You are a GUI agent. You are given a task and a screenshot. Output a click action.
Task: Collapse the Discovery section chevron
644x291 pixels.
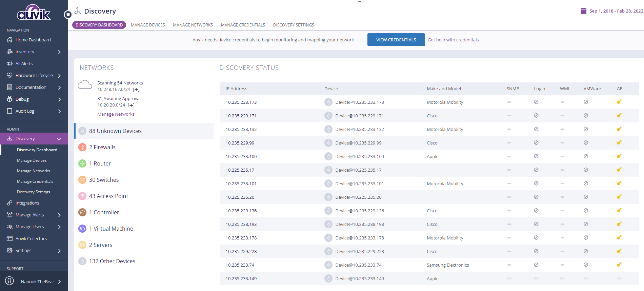pyautogui.click(x=59, y=139)
